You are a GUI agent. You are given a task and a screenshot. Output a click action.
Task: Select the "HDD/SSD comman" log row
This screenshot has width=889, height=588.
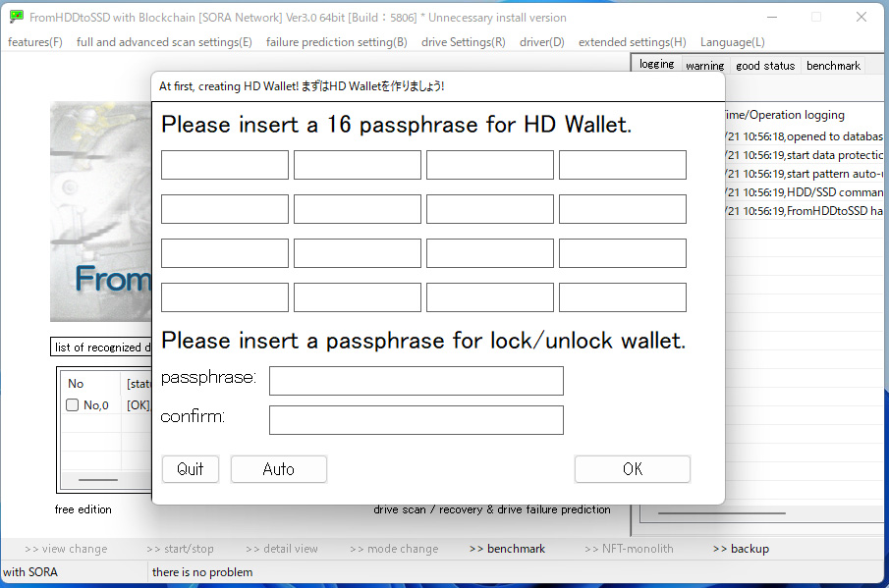point(804,192)
